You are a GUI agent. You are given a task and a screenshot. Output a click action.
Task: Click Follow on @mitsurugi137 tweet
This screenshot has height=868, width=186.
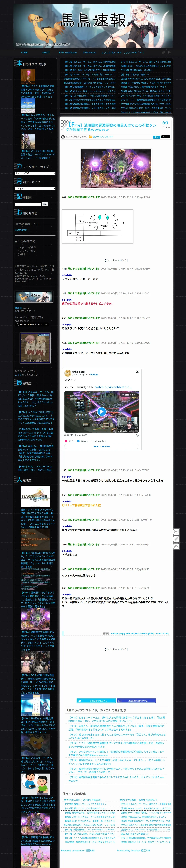(x=94, y=374)
